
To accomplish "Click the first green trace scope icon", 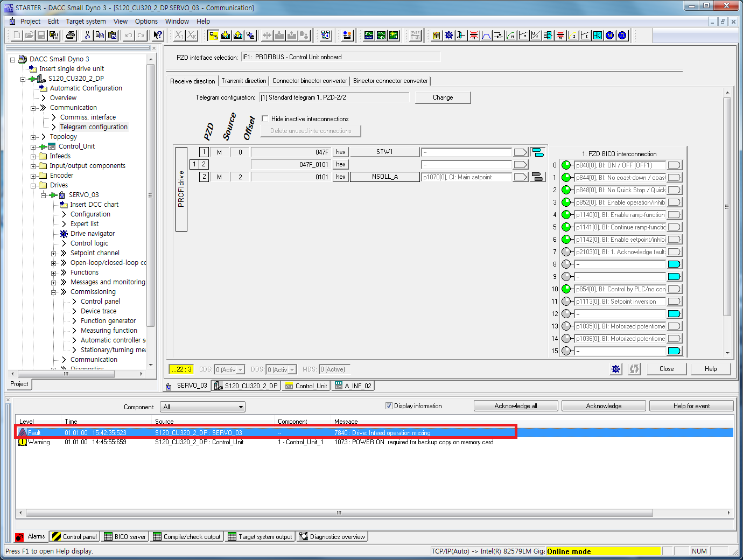I will (369, 36).
